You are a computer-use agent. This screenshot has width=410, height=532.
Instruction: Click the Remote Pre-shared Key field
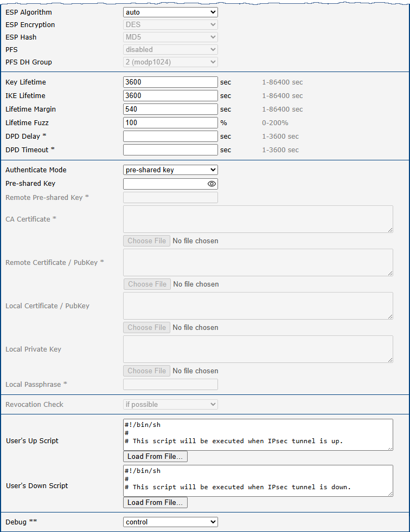170,197
